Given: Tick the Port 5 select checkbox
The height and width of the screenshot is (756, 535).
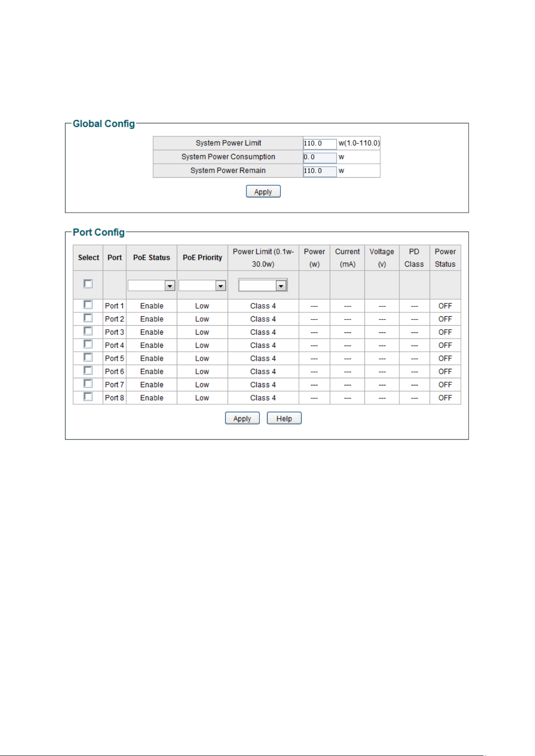Looking at the screenshot, I should click(88, 357).
